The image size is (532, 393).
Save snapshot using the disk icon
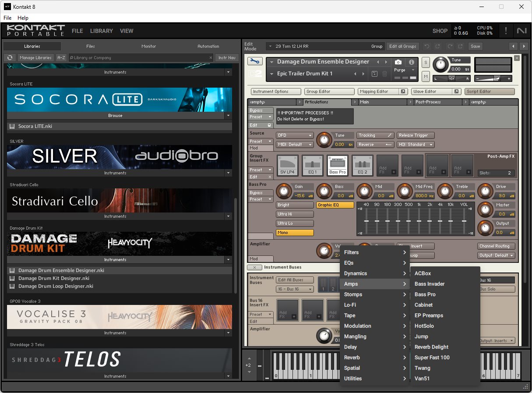pos(374,74)
